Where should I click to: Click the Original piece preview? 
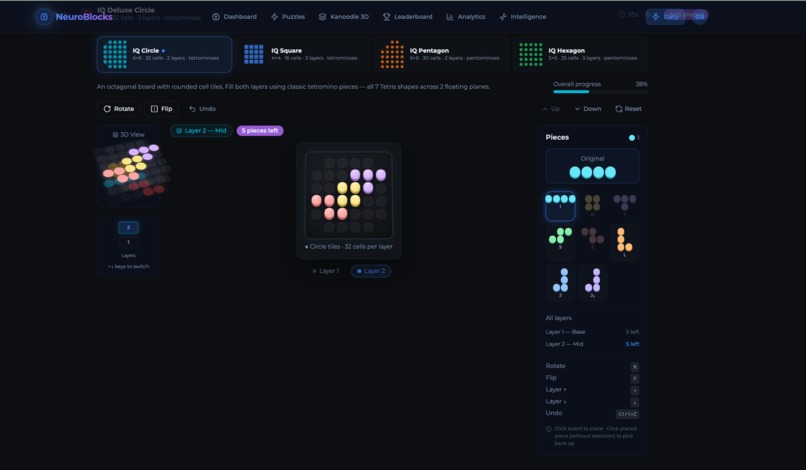(x=592, y=166)
